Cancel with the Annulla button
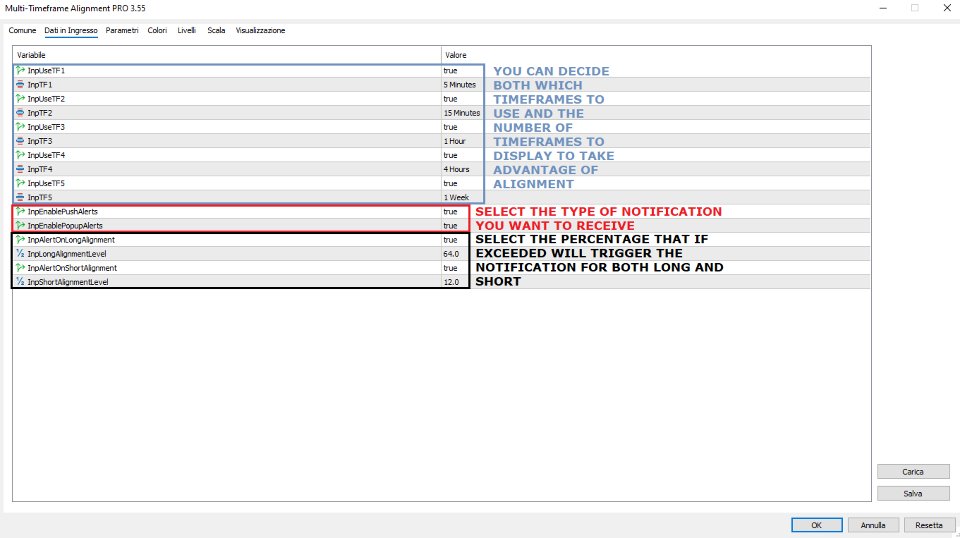The image size is (960, 538). click(873, 525)
